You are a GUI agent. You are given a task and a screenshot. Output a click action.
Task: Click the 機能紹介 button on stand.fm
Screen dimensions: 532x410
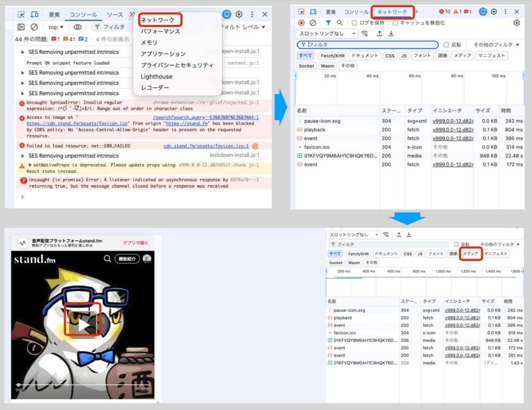tap(127, 258)
